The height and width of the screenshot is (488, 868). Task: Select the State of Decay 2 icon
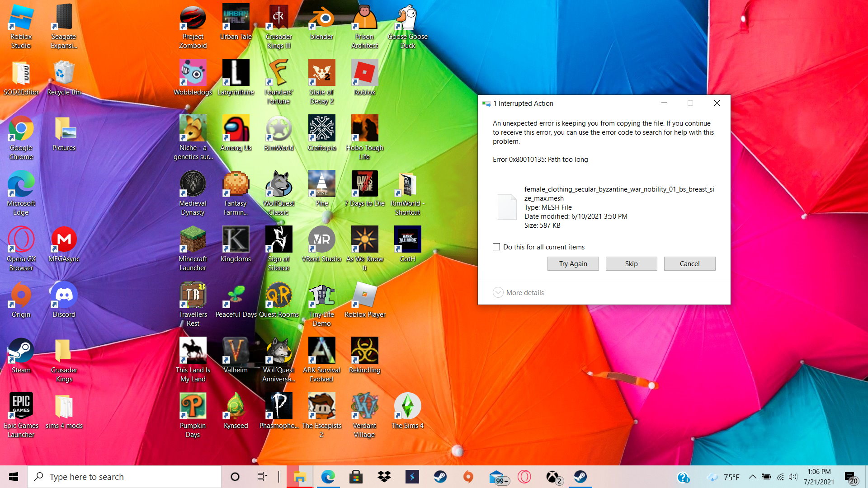(x=321, y=82)
